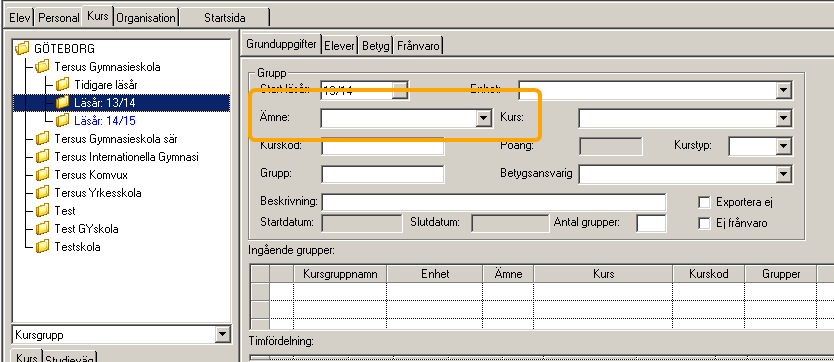Open the Elev main tab

pyautogui.click(x=20, y=18)
